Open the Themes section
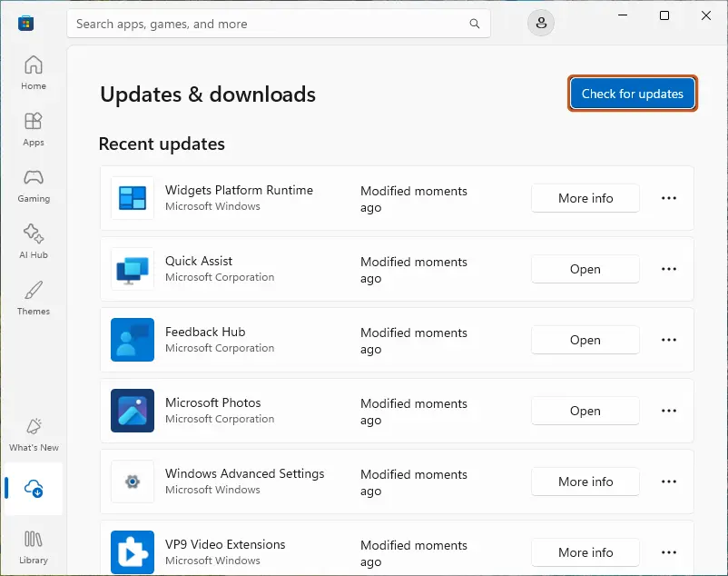728x576 pixels. tap(34, 298)
